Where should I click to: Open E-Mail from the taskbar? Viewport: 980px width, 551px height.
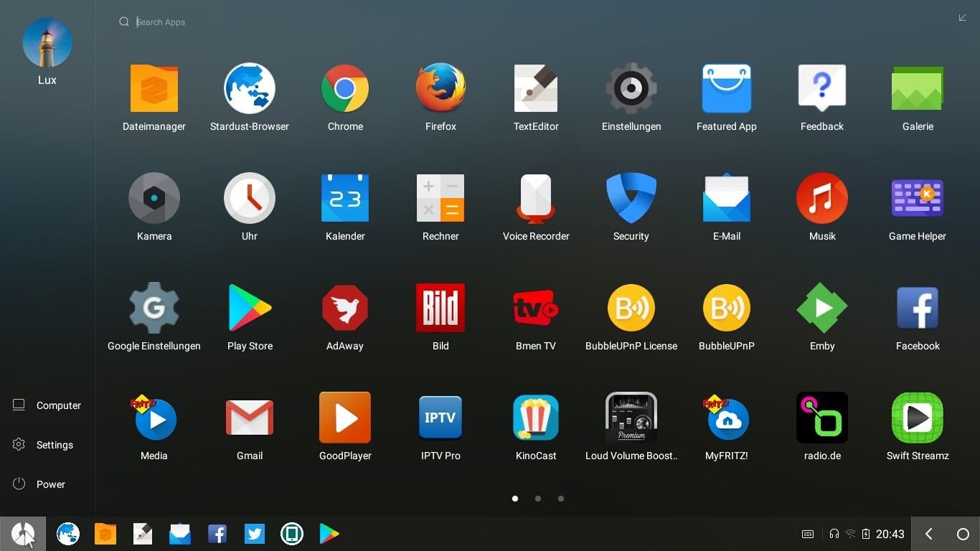click(x=180, y=534)
